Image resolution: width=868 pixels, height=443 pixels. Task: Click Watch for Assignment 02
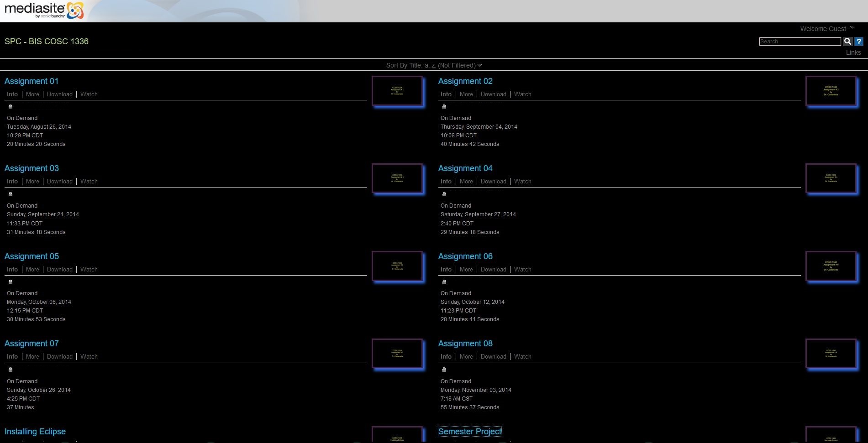click(523, 94)
